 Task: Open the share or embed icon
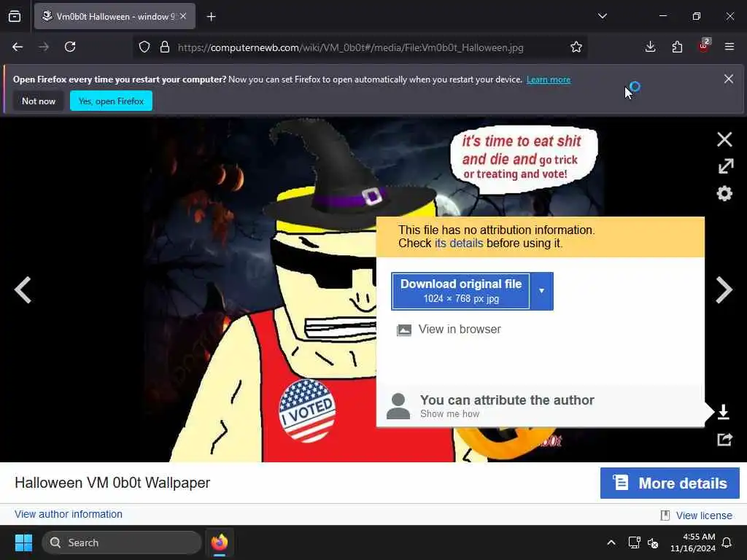(x=724, y=439)
